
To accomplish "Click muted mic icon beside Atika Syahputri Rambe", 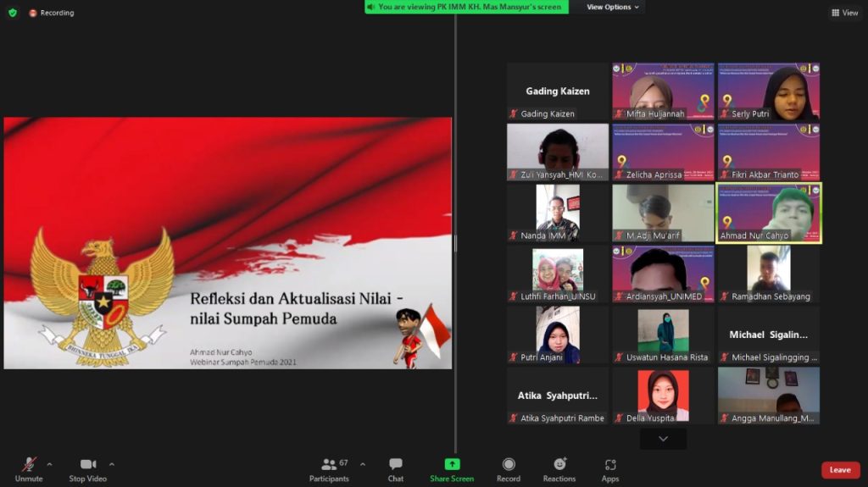I will [513, 418].
